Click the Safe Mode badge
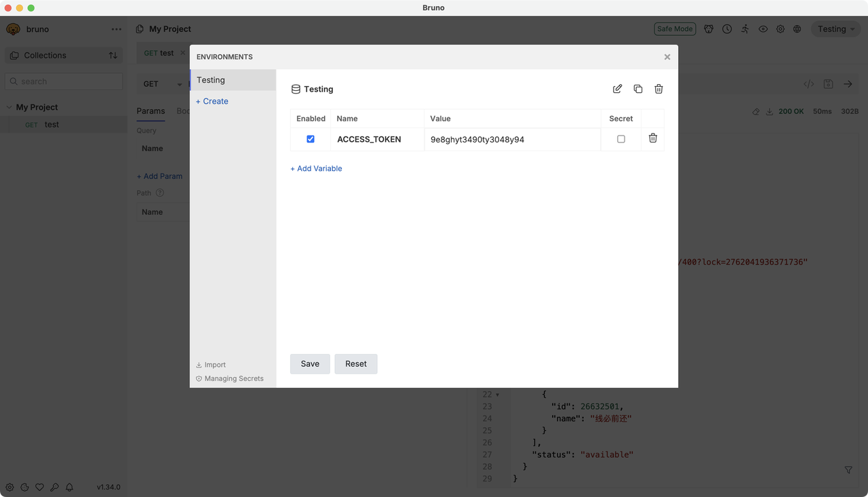This screenshot has width=868, height=497. [675, 29]
